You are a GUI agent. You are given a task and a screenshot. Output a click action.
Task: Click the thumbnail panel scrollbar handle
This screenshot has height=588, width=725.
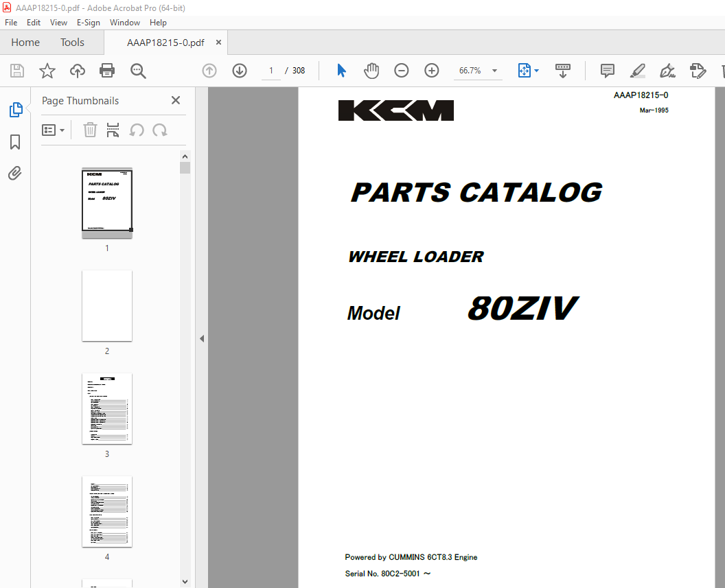tap(185, 167)
